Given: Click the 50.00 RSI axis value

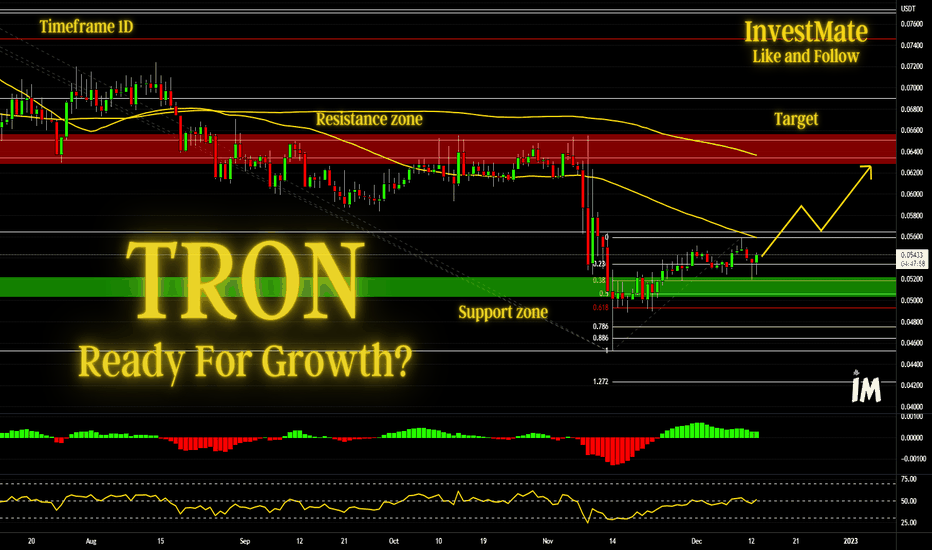Looking at the screenshot, I should [x=908, y=501].
